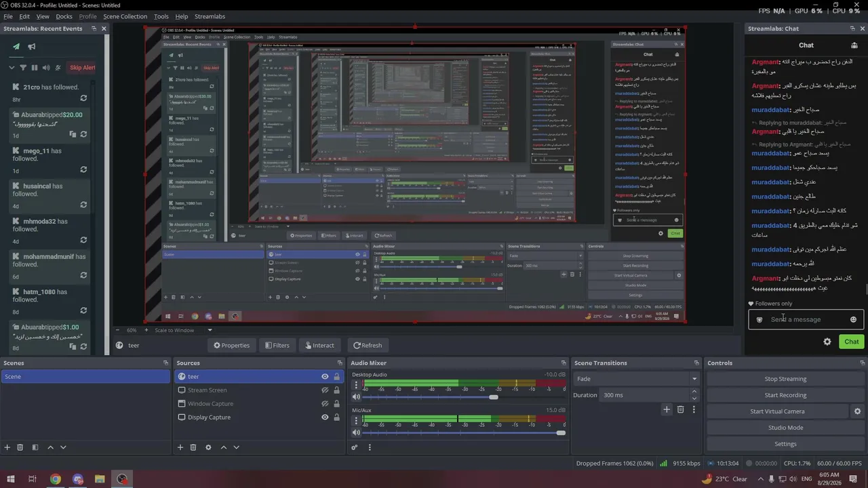Move the selected source up
Viewport: 868px width, 488px height.
[224, 447]
